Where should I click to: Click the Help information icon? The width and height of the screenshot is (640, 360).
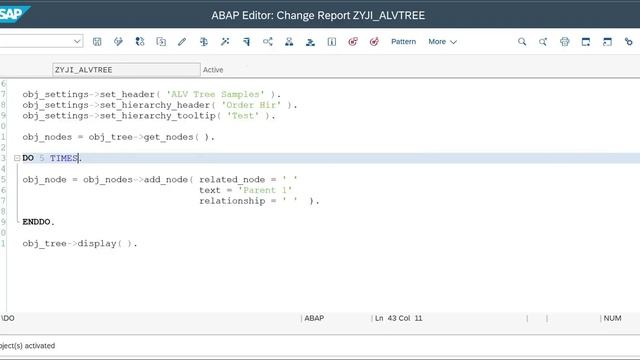(x=332, y=42)
